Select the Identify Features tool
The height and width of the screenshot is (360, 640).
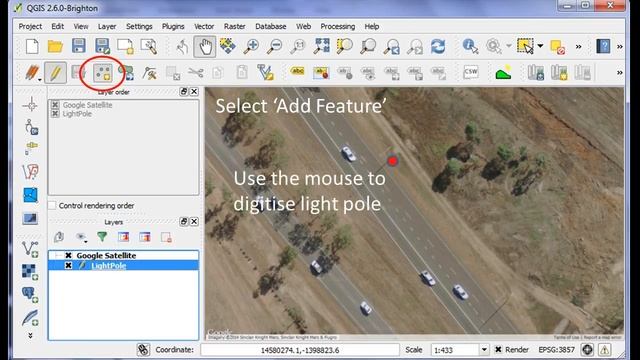tap(470, 46)
